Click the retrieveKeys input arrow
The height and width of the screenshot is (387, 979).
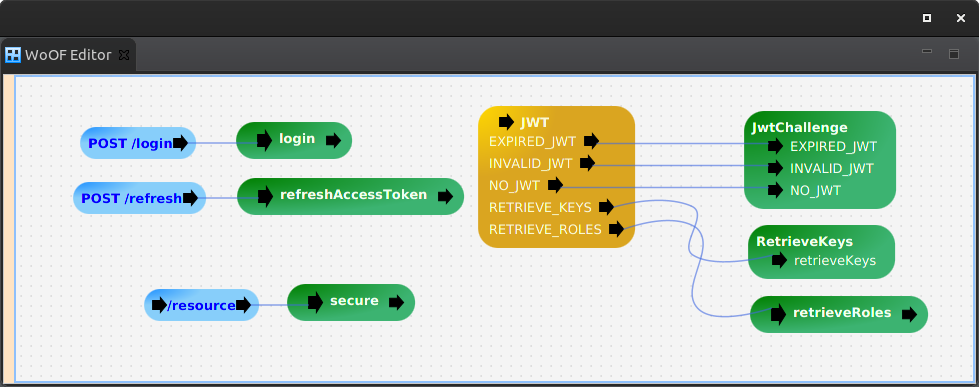(779, 260)
